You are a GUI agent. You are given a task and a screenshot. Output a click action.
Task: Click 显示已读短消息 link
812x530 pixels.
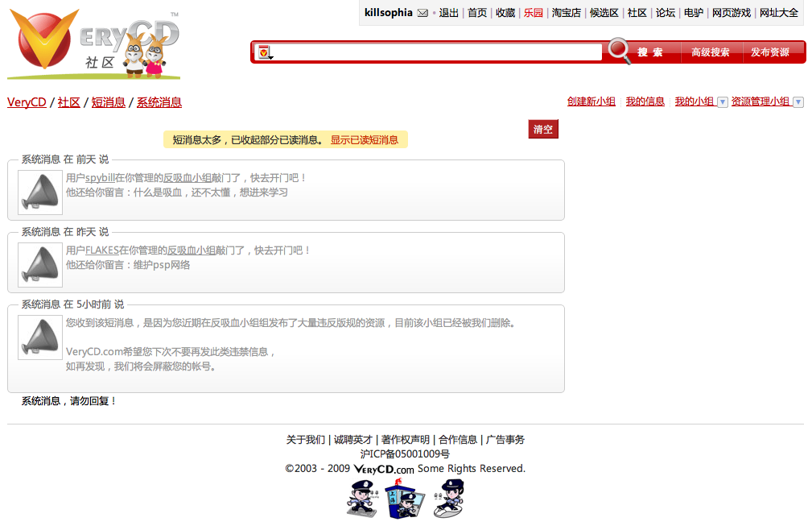point(365,140)
